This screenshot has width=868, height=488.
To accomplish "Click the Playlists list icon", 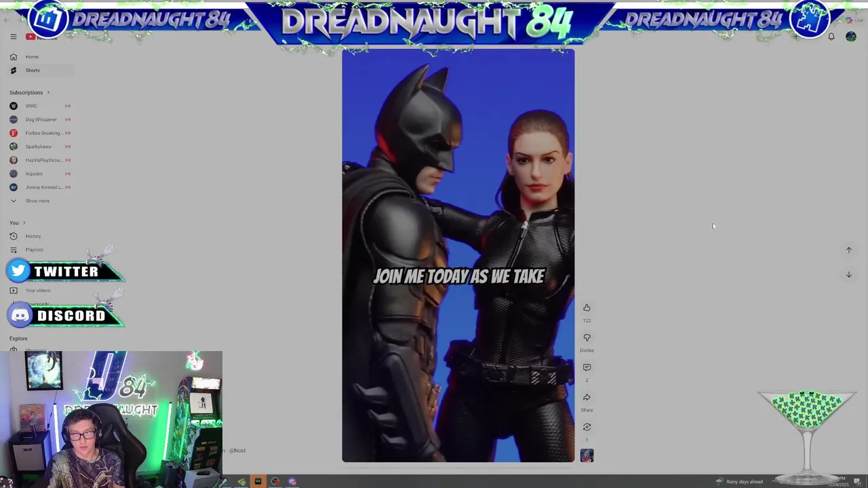I will [x=14, y=249].
